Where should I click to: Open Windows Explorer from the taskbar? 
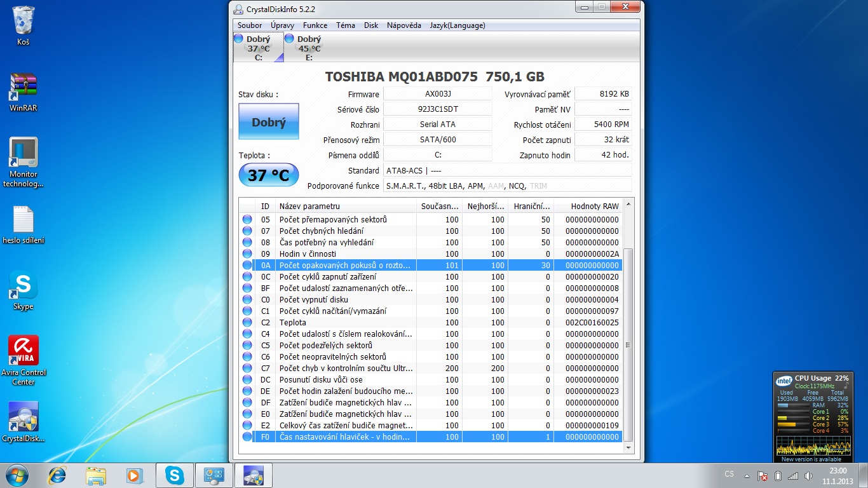96,475
